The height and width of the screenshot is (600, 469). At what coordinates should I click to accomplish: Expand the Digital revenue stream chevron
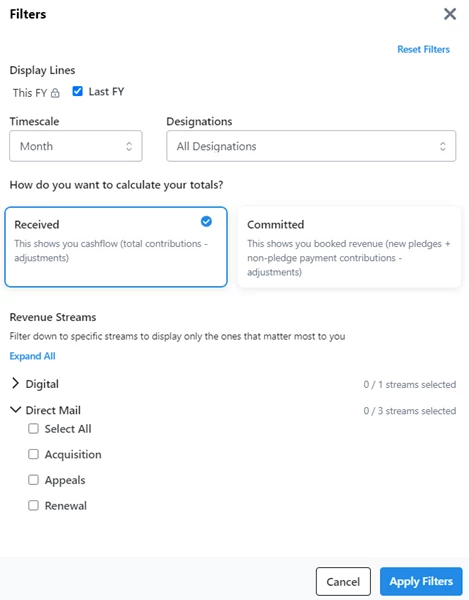tap(15, 383)
